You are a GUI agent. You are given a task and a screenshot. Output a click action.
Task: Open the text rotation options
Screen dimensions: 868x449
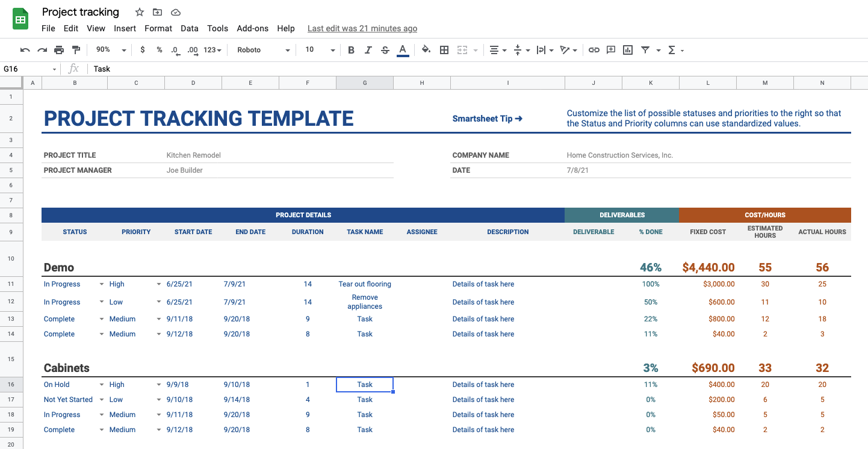pyautogui.click(x=568, y=50)
